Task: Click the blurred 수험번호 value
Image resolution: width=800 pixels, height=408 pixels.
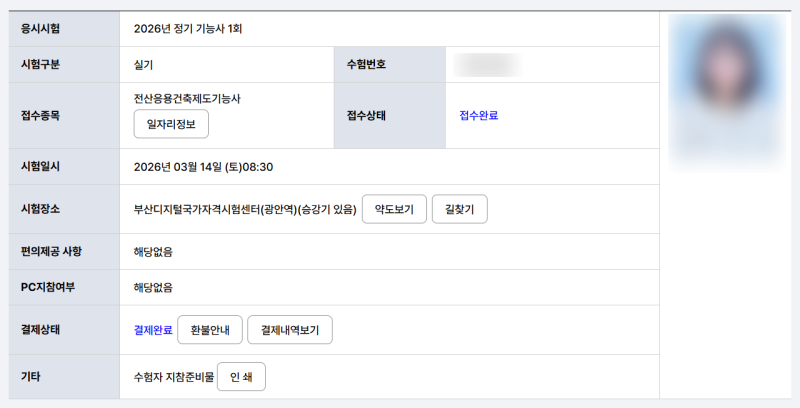Action: [488, 65]
